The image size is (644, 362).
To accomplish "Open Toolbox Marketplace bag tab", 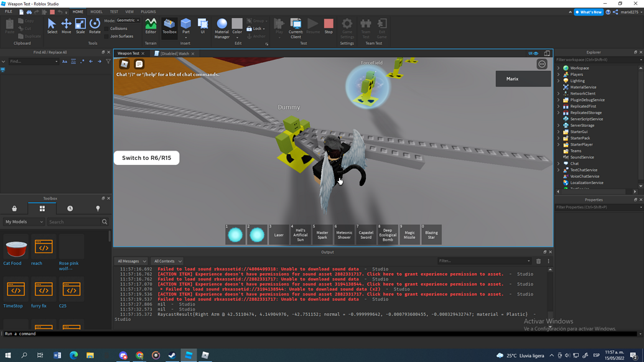I will (x=14, y=208).
